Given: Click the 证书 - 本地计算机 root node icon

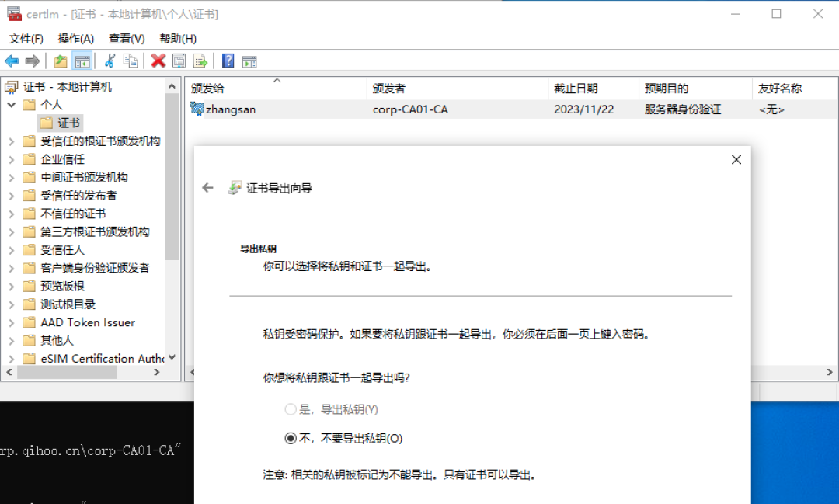Looking at the screenshot, I should point(11,87).
